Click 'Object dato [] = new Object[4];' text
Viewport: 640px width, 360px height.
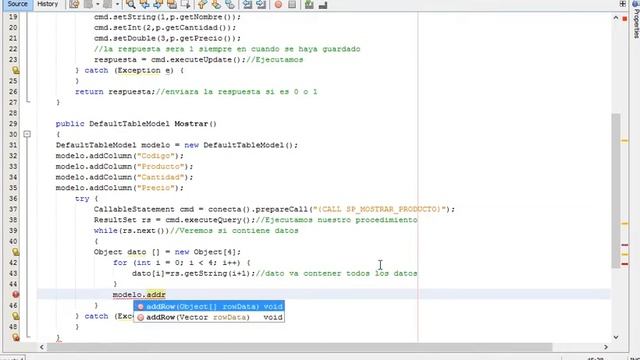point(167,252)
